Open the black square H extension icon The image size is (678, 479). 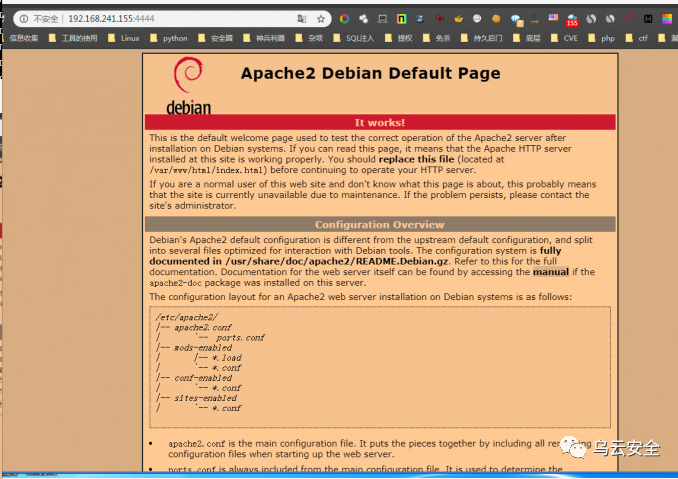(648, 19)
